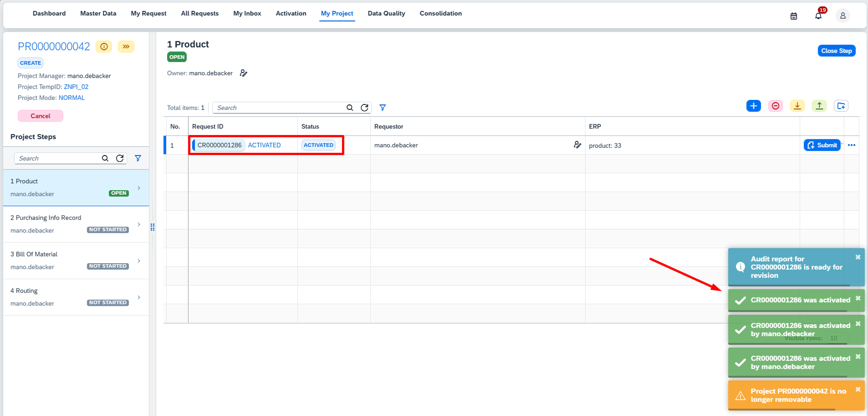Close the 'CR0000001286 was activated' single-line toast
868x416 pixels.
858,298
